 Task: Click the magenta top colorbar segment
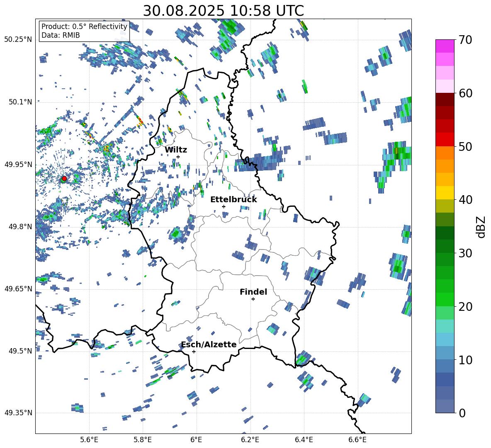coord(445,46)
